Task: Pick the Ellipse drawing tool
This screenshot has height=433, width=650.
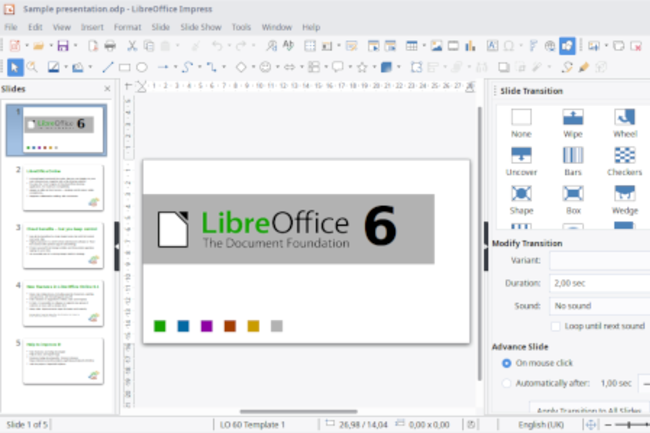Action: coord(142,67)
